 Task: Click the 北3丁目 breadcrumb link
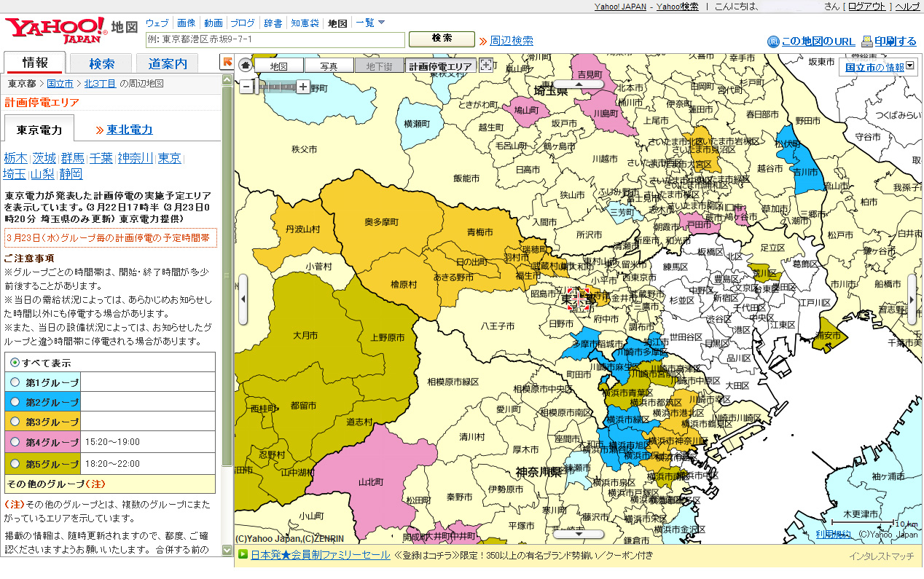[100, 84]
